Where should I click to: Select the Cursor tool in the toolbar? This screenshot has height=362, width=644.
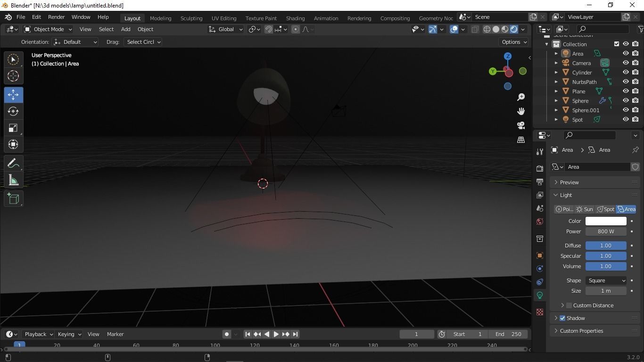tap(13, 76)
